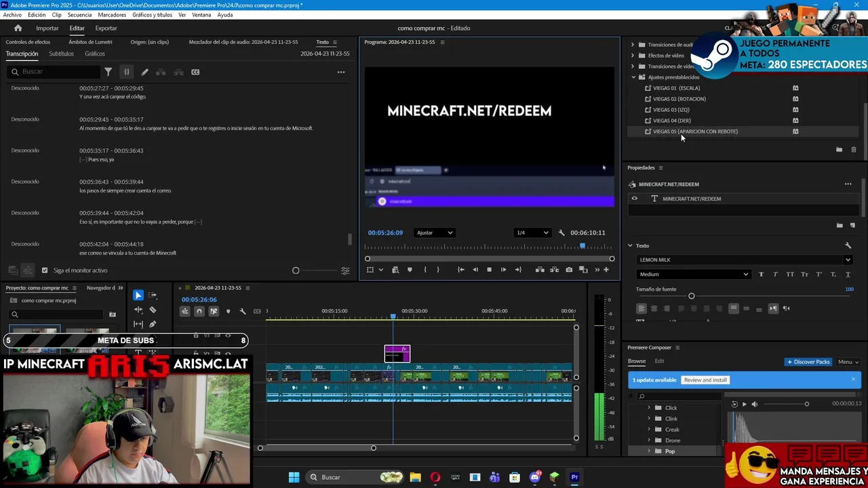
Task: Open the Medium font style dropdown
Action: (x=694, y=274)
